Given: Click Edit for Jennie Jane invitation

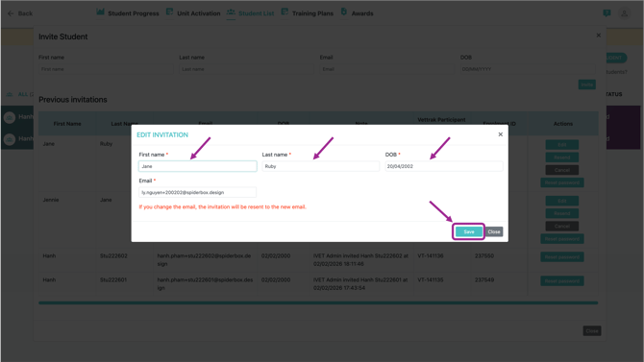Looking at the screenshot, I should (562, 201).
